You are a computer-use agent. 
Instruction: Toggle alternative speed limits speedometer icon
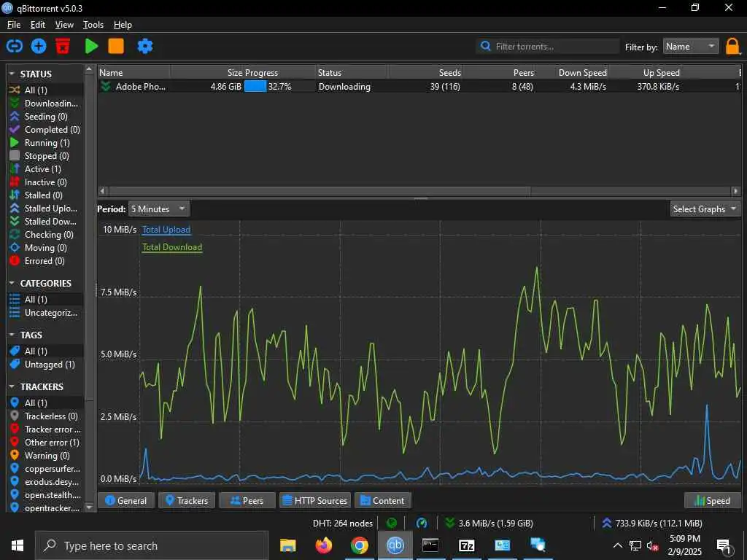click(422, 524)
